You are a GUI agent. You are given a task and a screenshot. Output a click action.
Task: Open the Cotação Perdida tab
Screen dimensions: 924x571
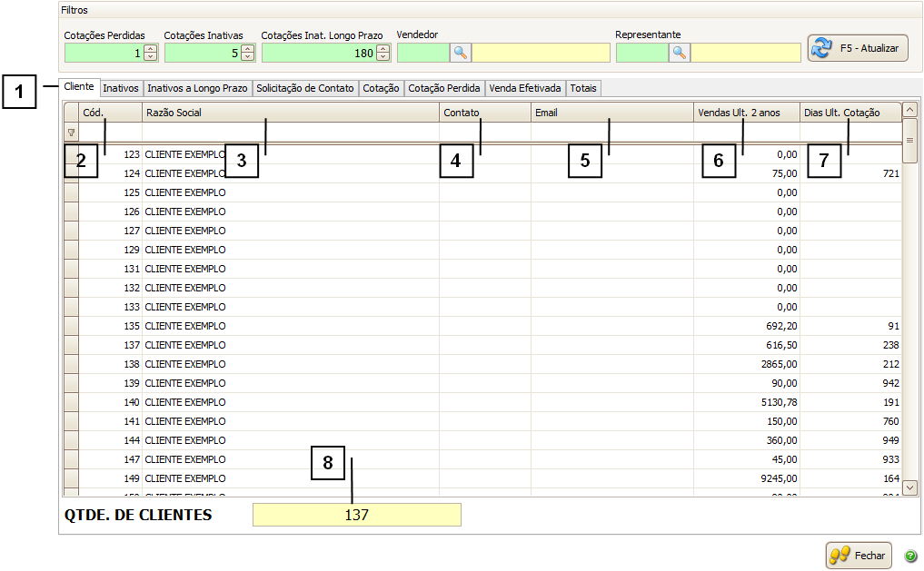[x=444, y=89]
